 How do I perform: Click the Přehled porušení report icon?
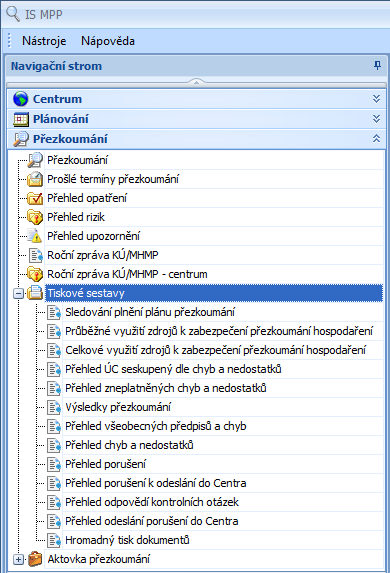coord(54,464)
